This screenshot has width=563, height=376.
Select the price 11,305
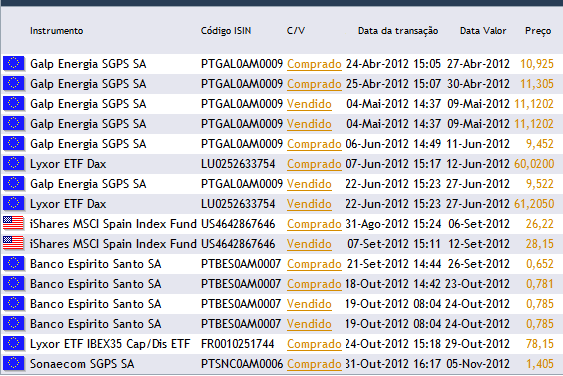(537, 84)
